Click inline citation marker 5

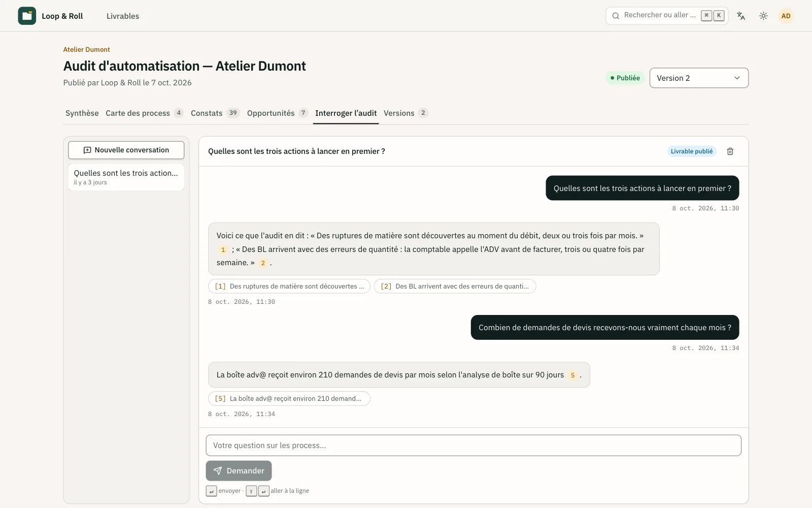tap(572, 375)
